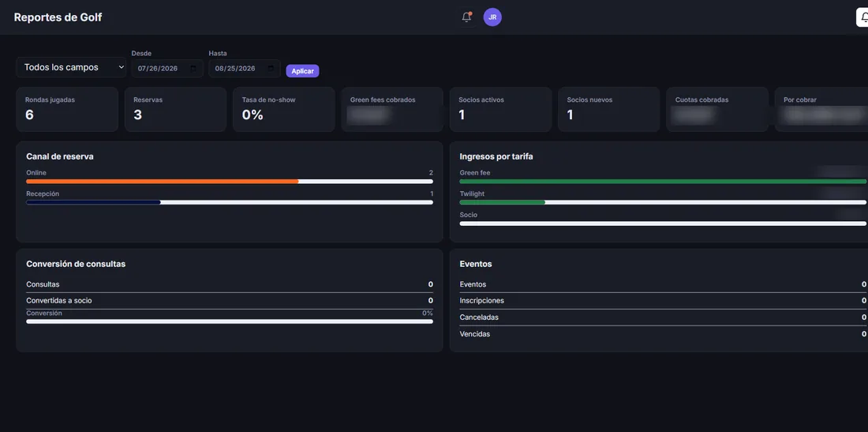Click the green Green fee revenue bar

pyautogui.click(x=663, y=181)
